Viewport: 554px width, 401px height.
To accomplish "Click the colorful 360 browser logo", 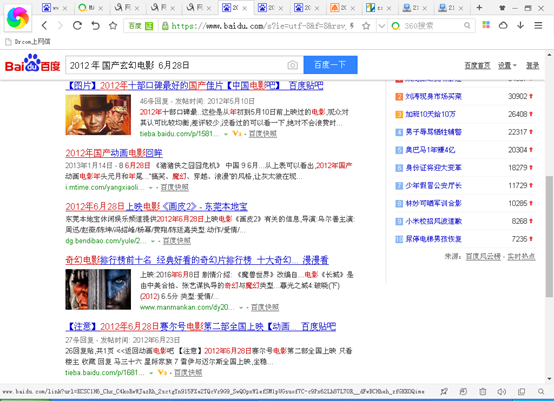I will click(18, 18).
